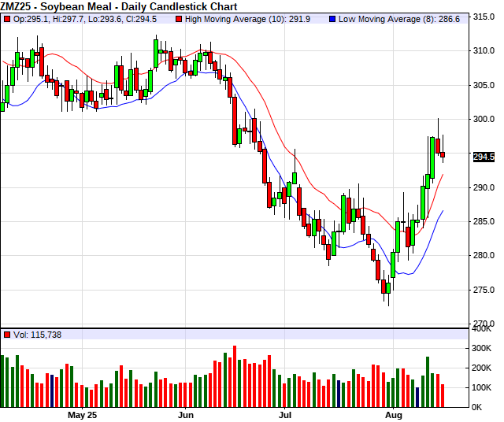The image size is (504, 422).
Task: Click the May 25 date axis label
Action: pos(83,414)
